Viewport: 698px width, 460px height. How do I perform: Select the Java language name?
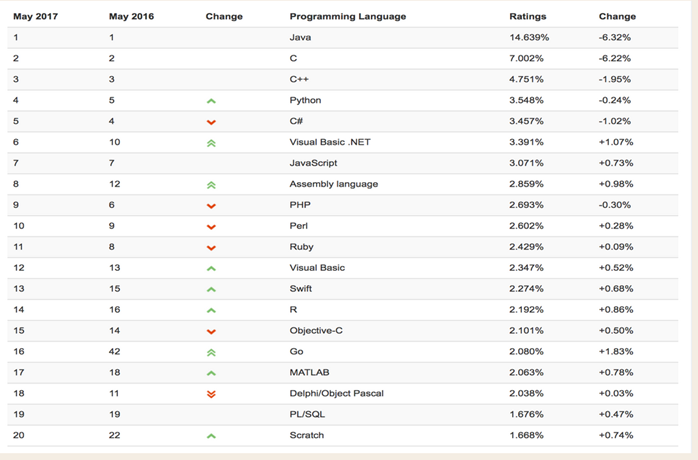tap(300, 37)
